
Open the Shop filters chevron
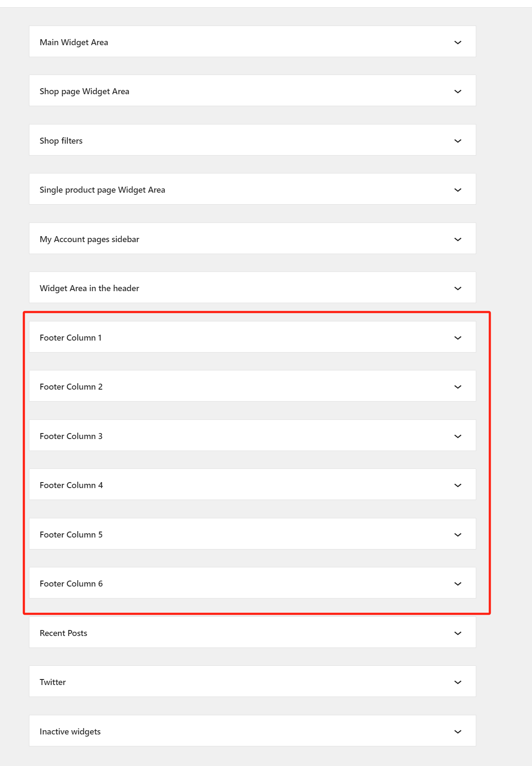click(x=458, y=141)
